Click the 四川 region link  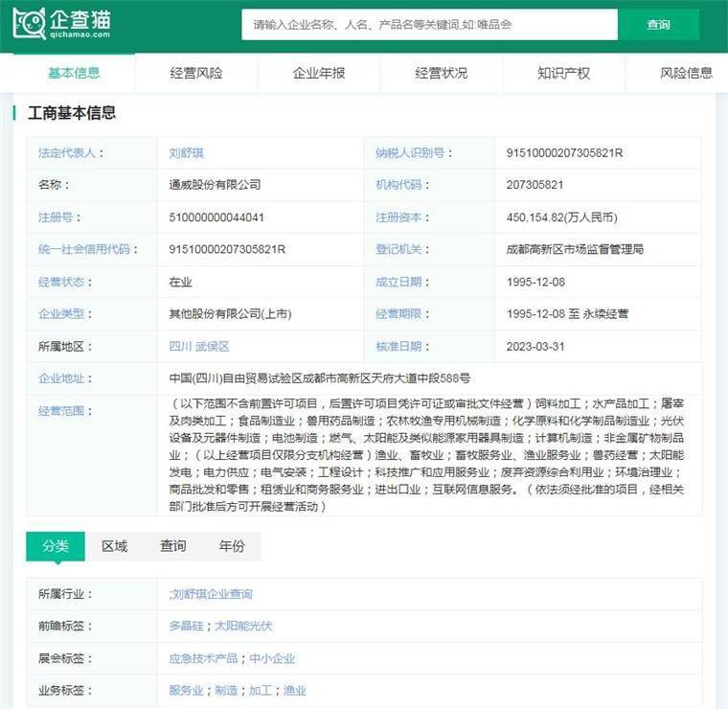click(180, 347)
